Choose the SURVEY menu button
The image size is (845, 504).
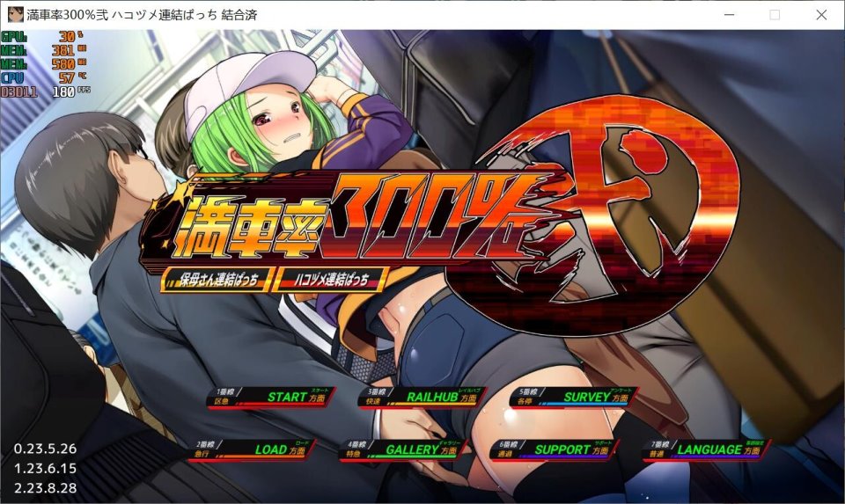pyautogui.click(x=574, y=398)
